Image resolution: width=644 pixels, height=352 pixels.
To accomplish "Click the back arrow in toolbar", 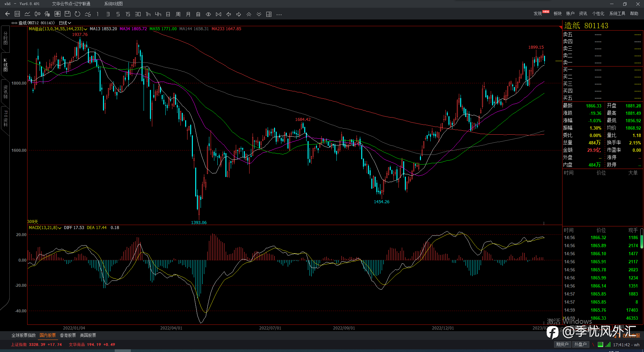I will [7, 14].
